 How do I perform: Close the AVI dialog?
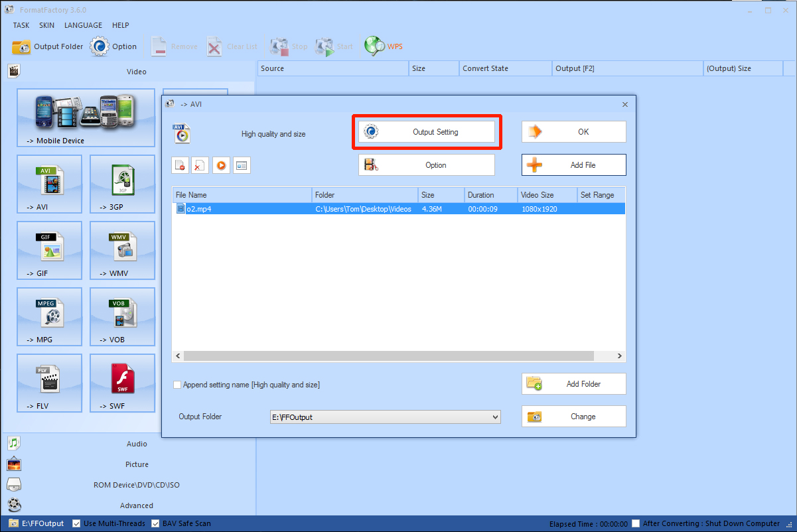point(624,105)
